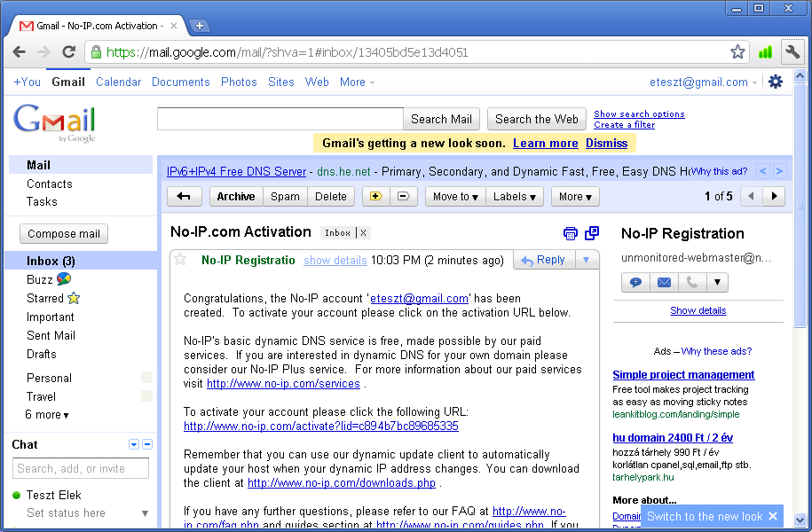812x532 pixels.
Task: Delete the current message
Action: click(331, 197)
